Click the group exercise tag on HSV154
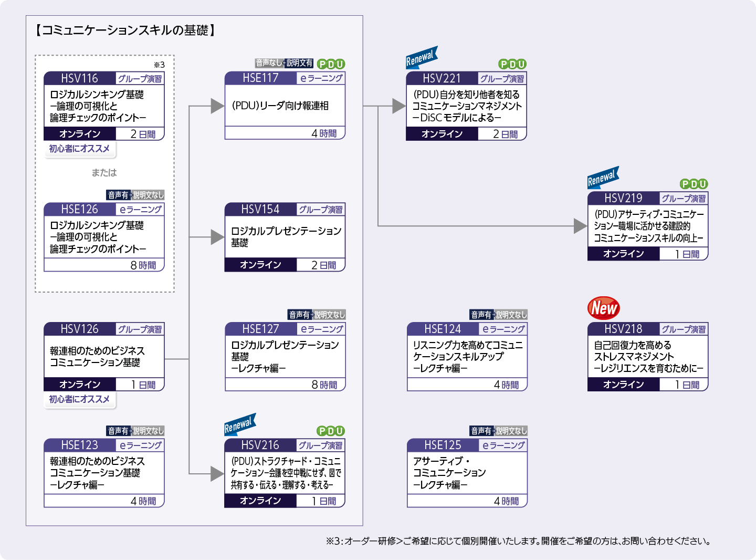The image size is (756, 560). [x=321, y=210]
